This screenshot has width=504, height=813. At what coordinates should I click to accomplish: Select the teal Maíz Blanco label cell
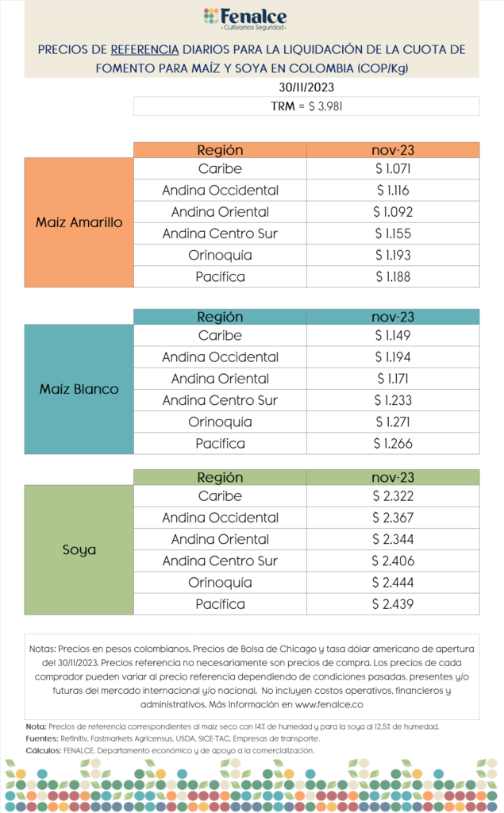tap(79, 389)
